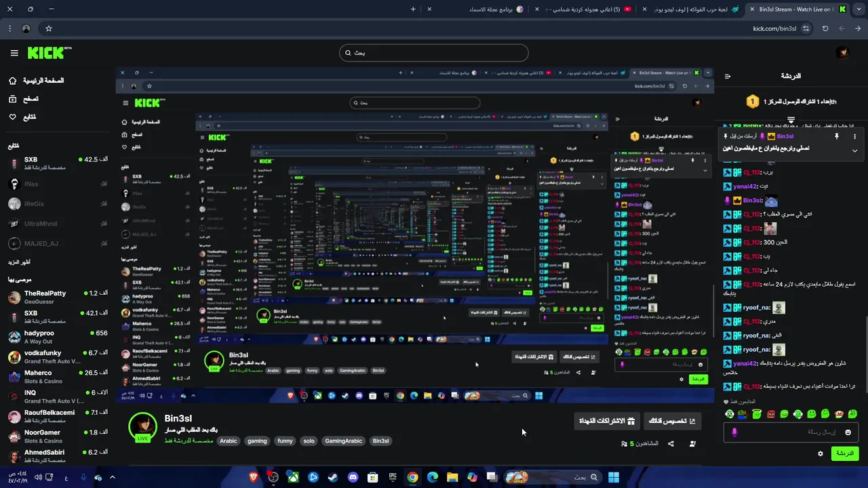Open vodkafunky Grand Theft Auto channel

point(58,357)
